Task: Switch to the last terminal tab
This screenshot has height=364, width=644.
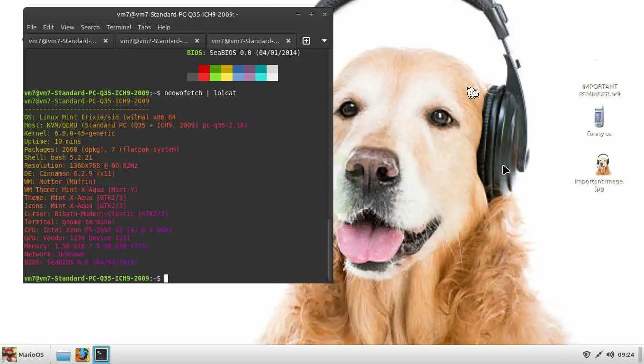Action: (251, 41)
